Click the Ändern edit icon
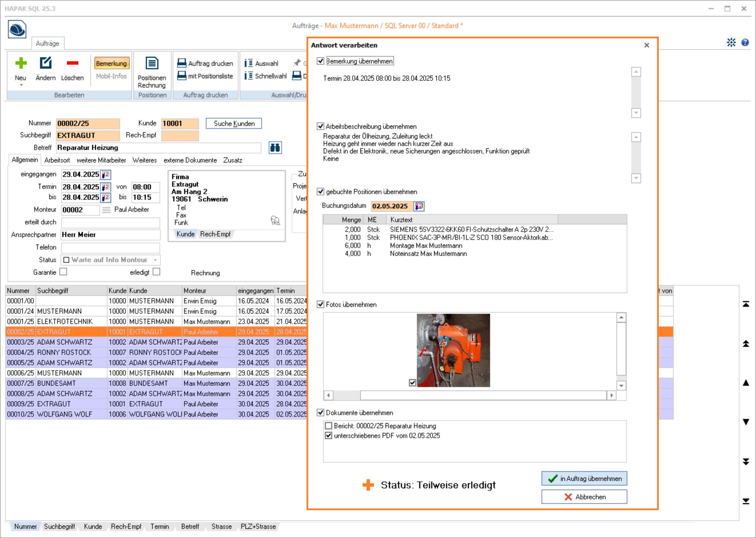This screenshot has height=538, width=756. click(45, 63)
